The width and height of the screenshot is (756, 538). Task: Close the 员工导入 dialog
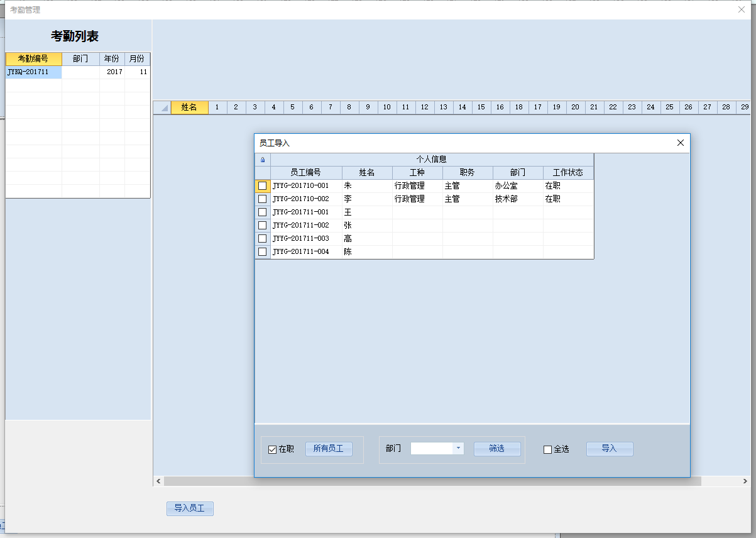pos(680,143)
